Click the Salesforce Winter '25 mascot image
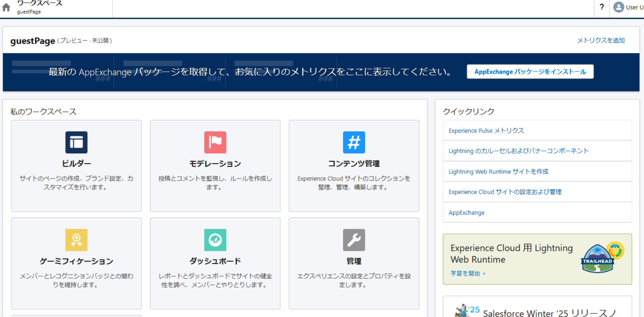 click(x=462, y=310)
